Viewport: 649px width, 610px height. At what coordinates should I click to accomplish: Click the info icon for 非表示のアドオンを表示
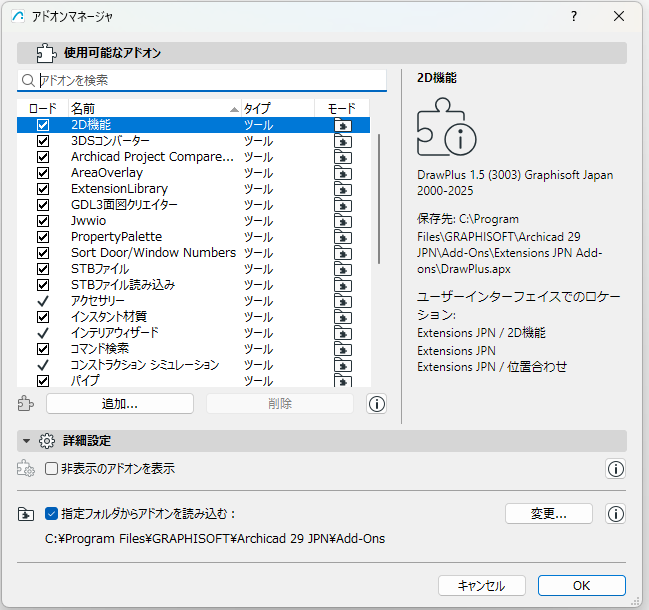coord(615,469)
